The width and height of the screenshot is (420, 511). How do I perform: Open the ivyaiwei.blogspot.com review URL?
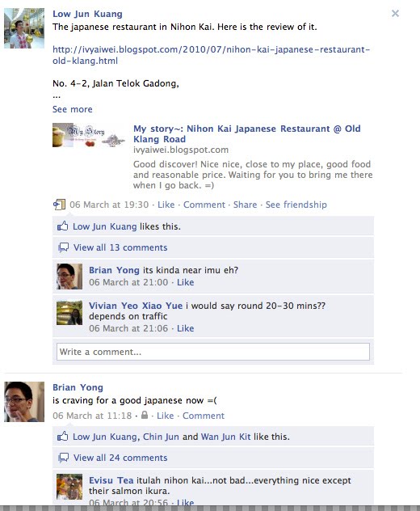211,55
